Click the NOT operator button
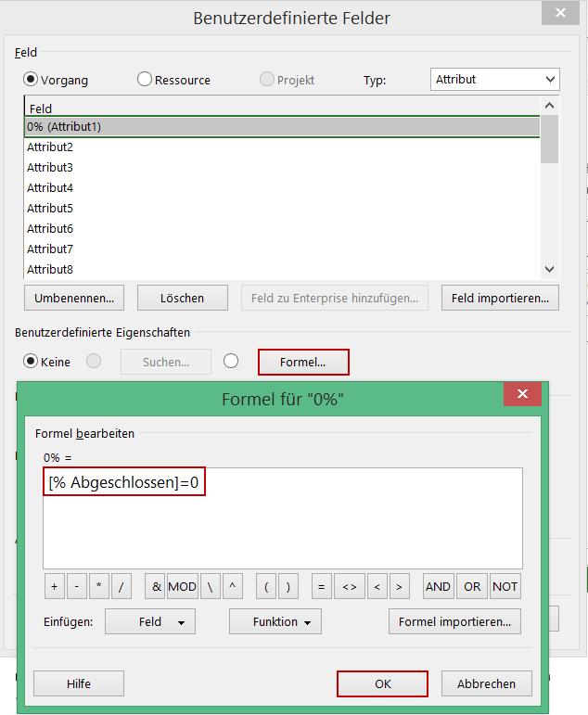The height and width of the screenshot is (715, 588). (505, 586)
